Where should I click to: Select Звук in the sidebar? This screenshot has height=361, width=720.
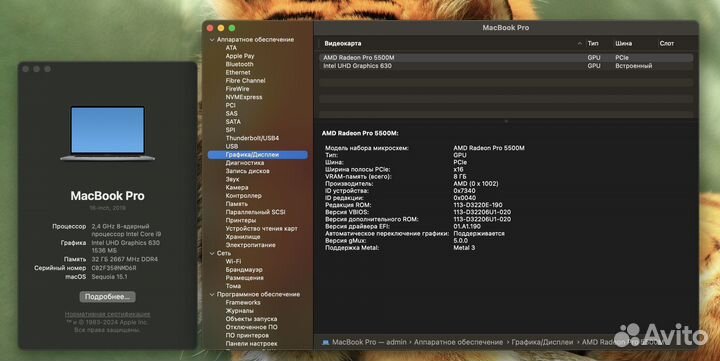click(x=232, y=180)
